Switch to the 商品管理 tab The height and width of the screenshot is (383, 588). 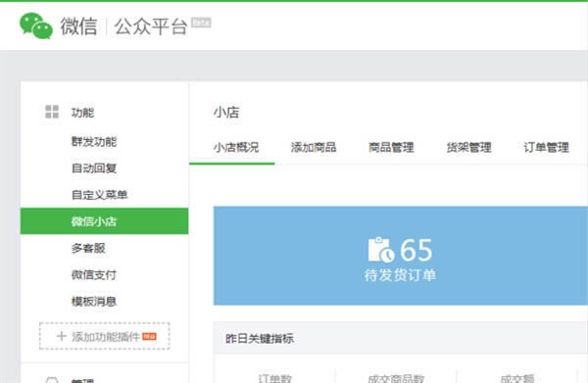[x=391, y=147]
